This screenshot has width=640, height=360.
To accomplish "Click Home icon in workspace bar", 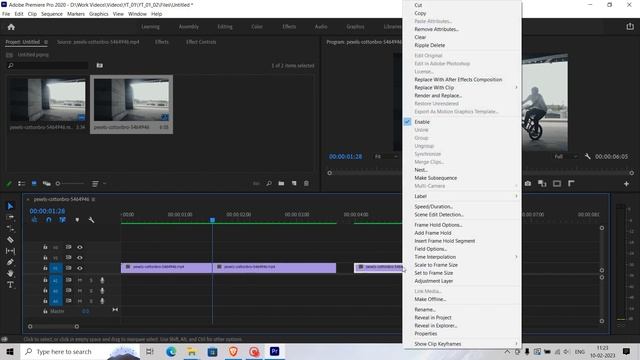I will [x=11, y=27].
